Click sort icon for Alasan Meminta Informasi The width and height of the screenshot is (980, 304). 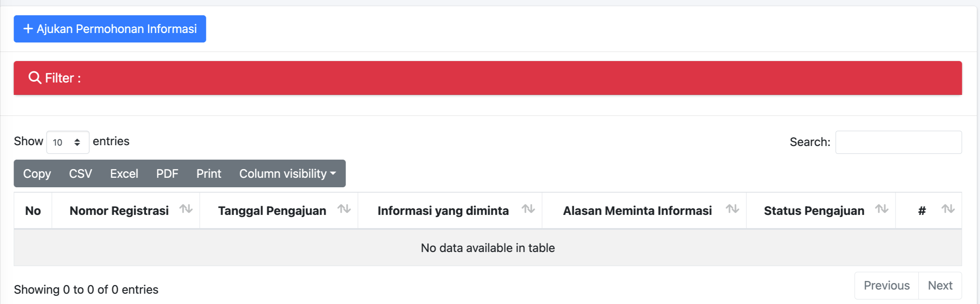point(732,209)
